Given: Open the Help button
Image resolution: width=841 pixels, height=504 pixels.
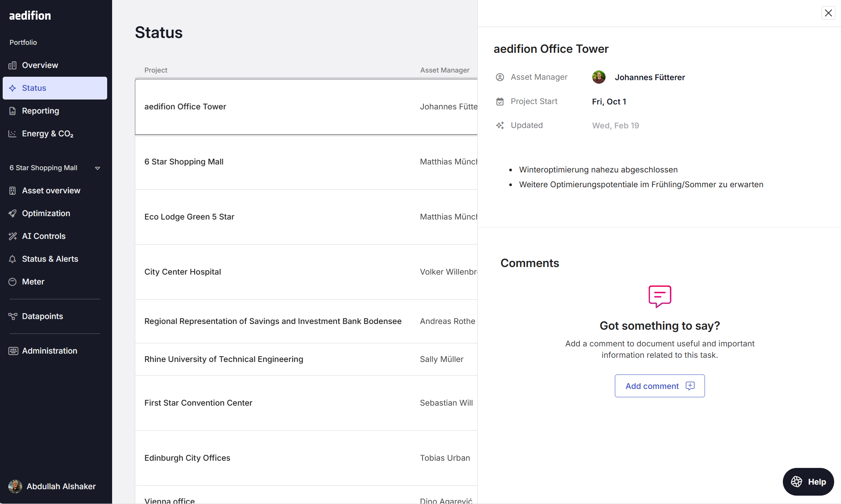Looking at the screenshot, I should [808, 482].
